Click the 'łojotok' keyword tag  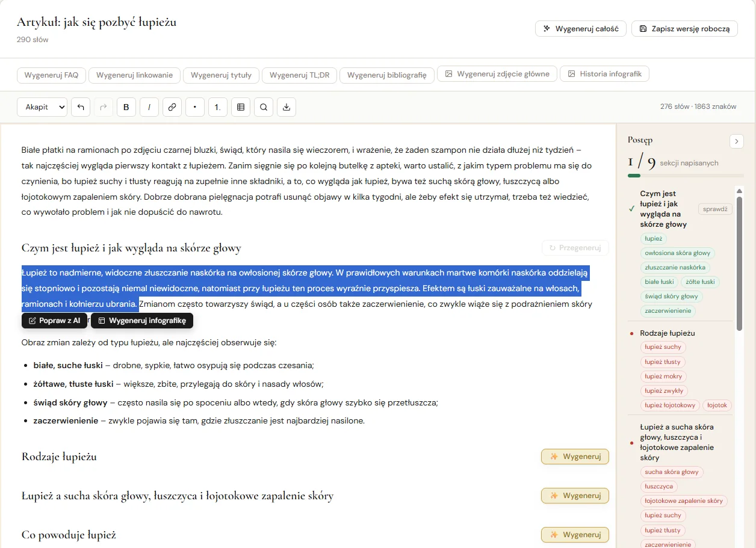pos(717,405)
